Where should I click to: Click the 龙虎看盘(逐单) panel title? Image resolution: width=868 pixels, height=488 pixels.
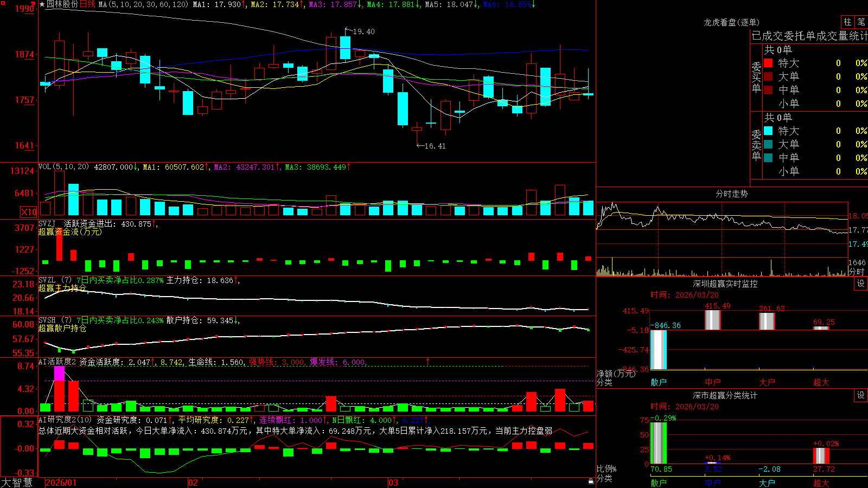(x=731, y=22)
